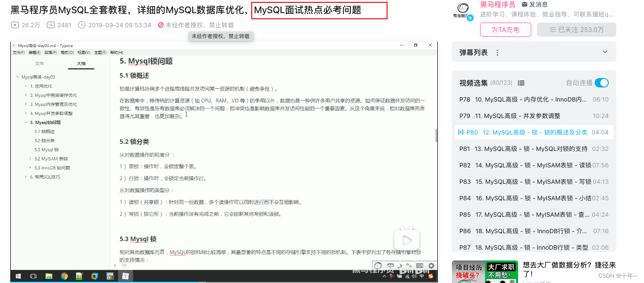Viewport: 644px width, 283px height.
Task: Open the 想去大厂做数据分析 recommended video thumbnail
Action: tap(485, 272)
